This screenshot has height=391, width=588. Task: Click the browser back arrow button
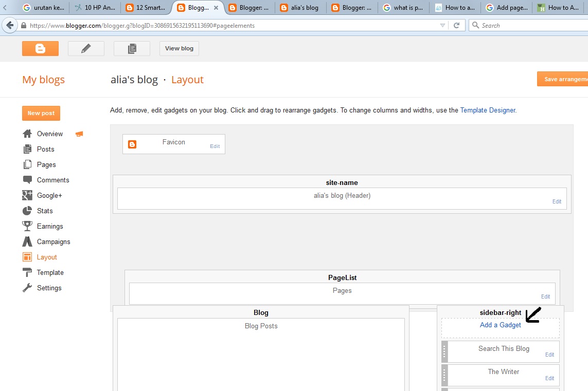[10, 26]
